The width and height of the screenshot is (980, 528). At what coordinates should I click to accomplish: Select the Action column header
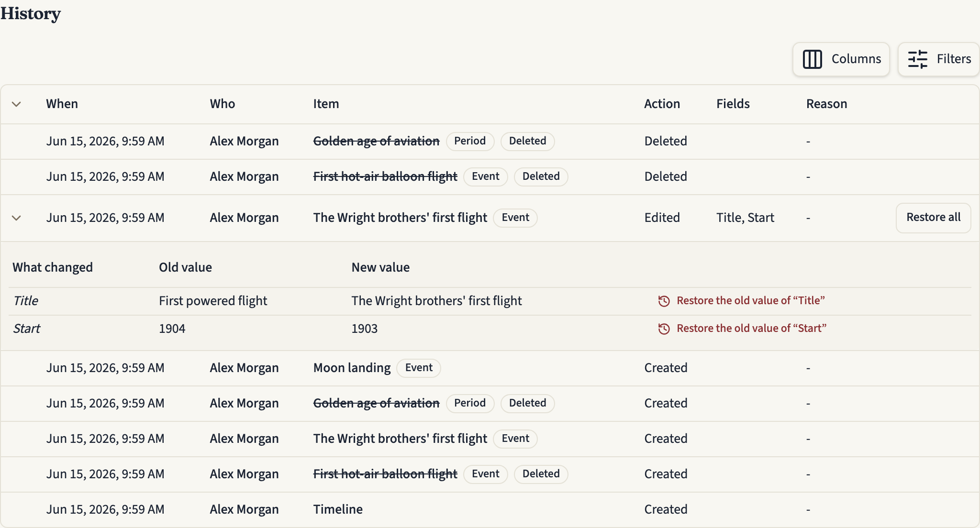coord(662,104)
